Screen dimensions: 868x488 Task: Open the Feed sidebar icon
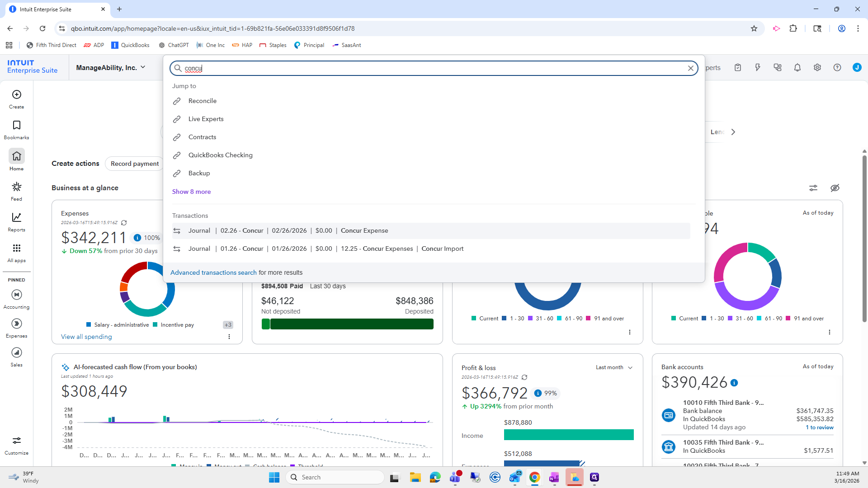(x=17, y=187)
